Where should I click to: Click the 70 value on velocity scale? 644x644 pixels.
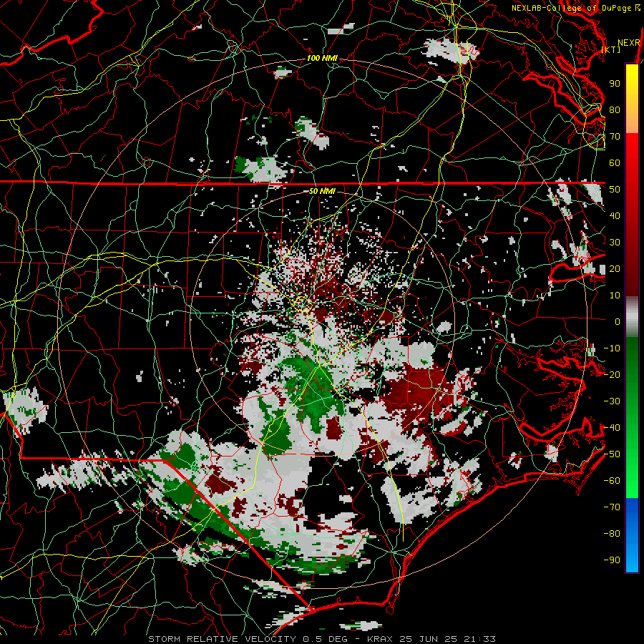coord(615,137)
